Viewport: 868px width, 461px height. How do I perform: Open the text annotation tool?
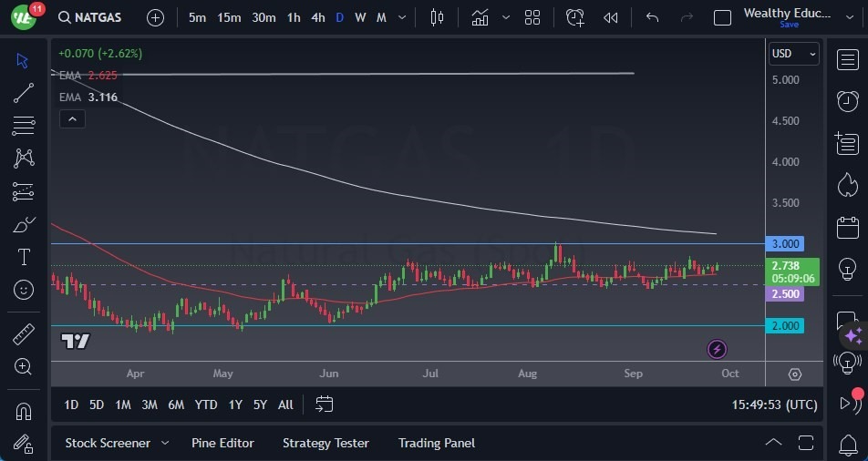click(x=25, y=257)
